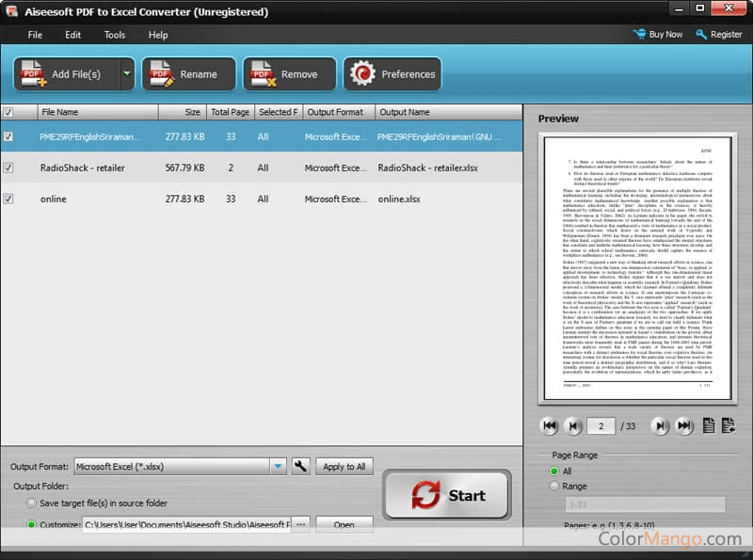The image size is (753, 560).
Task: Jump to last preview page
Action: tap(684, 425)
